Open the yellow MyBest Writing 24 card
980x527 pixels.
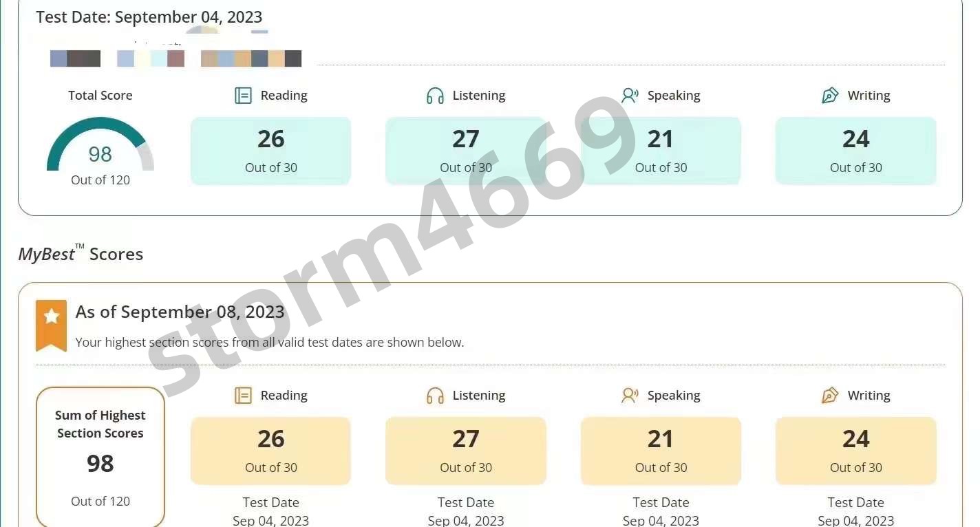coord(856,451)
